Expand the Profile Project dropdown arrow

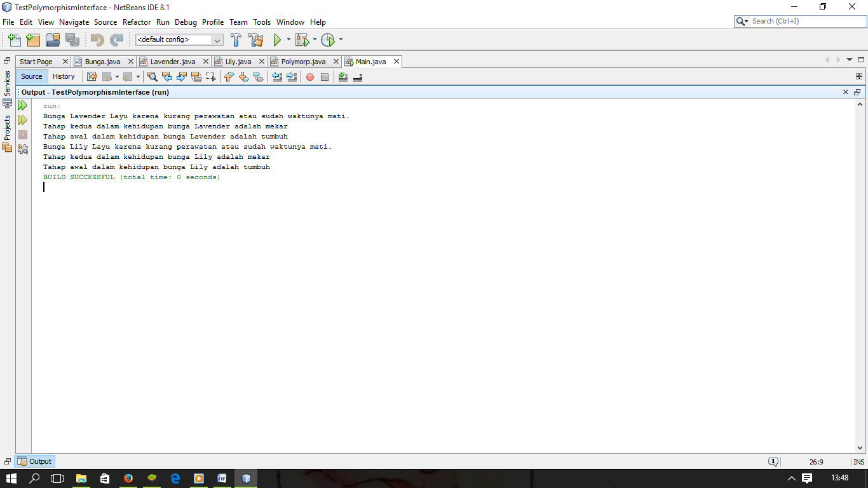pyautogui.click(x=341, y=40)
